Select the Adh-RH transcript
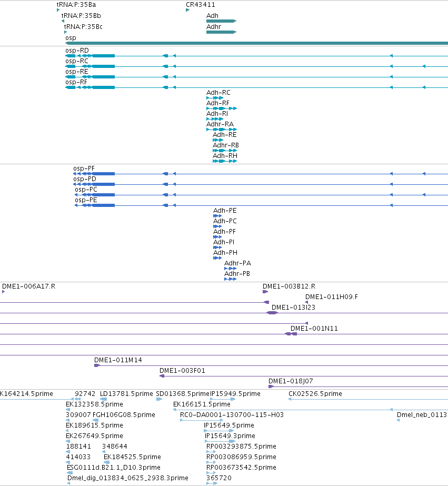448x486 pixels. (225, 161)
